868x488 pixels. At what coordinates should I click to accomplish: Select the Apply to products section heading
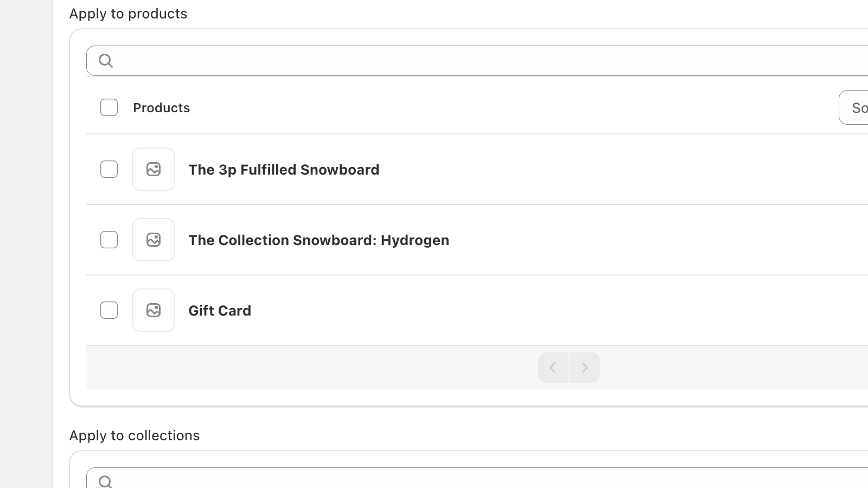128,14
